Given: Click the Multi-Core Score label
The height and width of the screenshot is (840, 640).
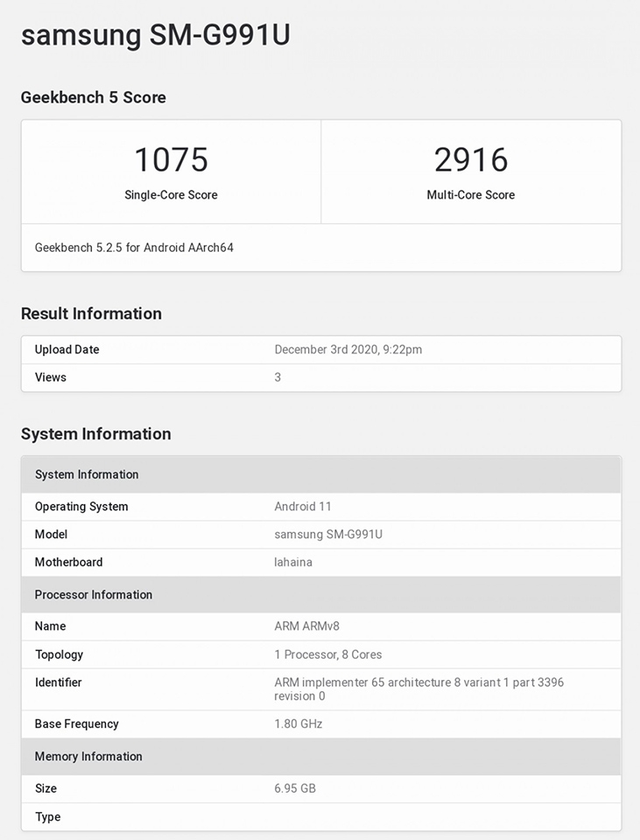Looking at the screenshot, I should point(471,195).
